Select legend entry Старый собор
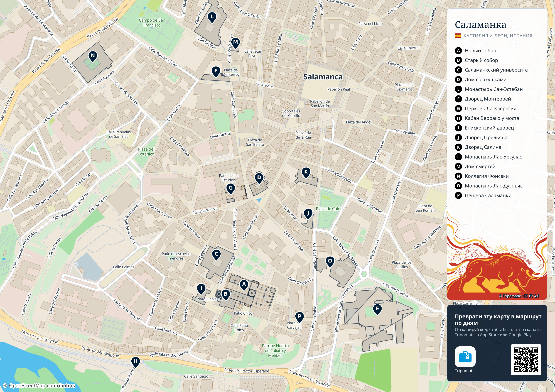This screenshot has width=555, height=392. pos(481,60)
